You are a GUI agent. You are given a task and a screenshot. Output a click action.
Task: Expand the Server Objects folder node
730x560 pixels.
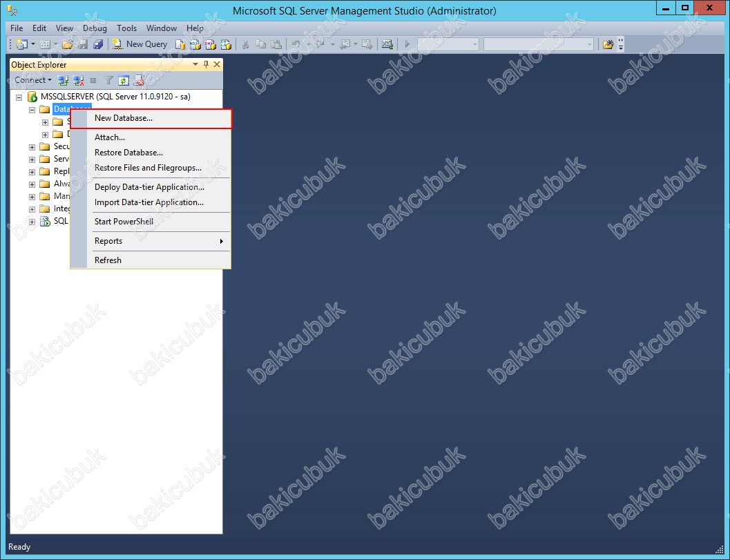click(x=32, y=160)
